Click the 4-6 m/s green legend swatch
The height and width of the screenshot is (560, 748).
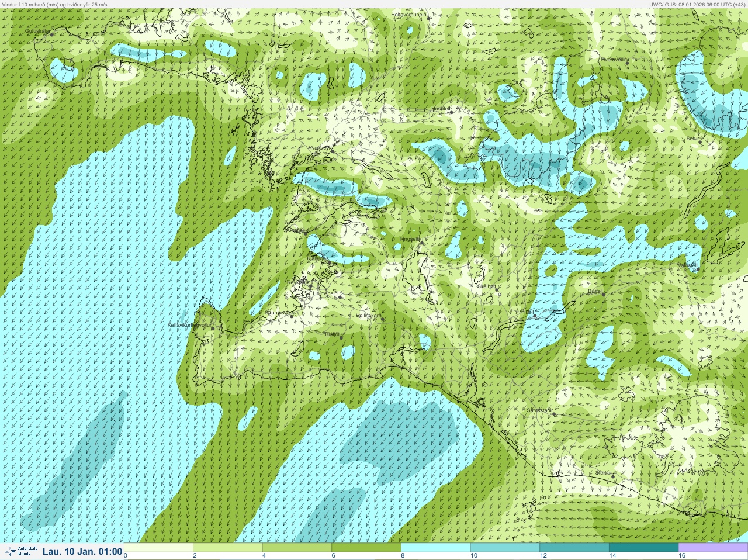click(x=297, y=548)
